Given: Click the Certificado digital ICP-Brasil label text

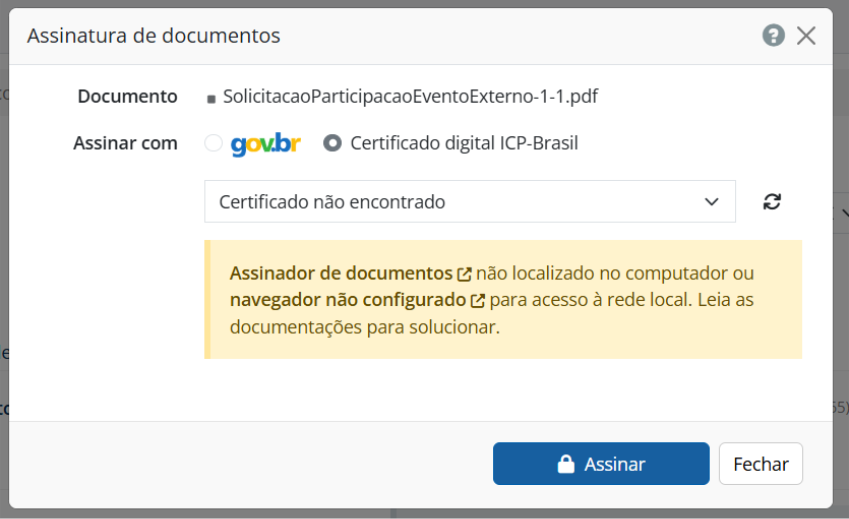Looking at the screenshot, I should (x=464, y=143).
